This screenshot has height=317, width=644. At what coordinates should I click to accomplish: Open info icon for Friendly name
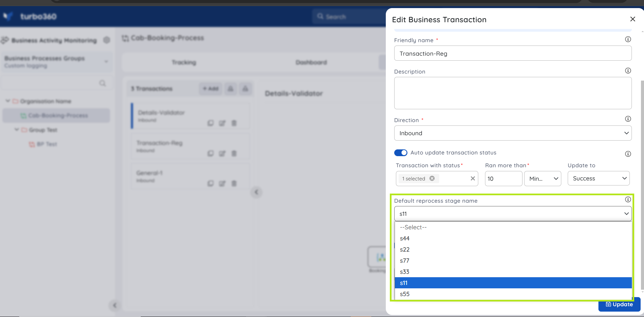pos(628,39)
